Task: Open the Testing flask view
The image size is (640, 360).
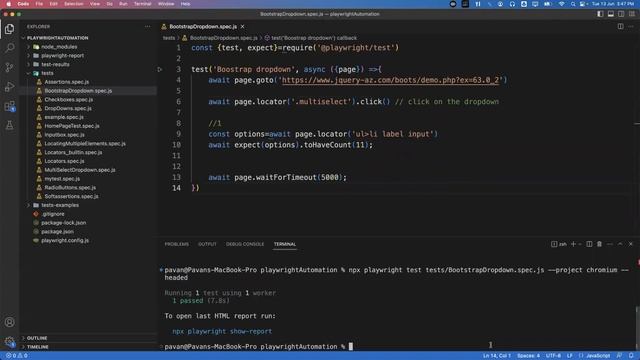Action: pyautogui.click(x=9, y=125)
